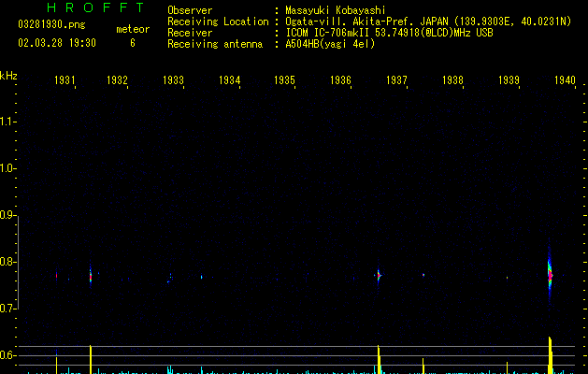Image resolution: width=588 pixels, height=374 pixels.
Task: Click the 1933 time axis marker
Action: 173,80
